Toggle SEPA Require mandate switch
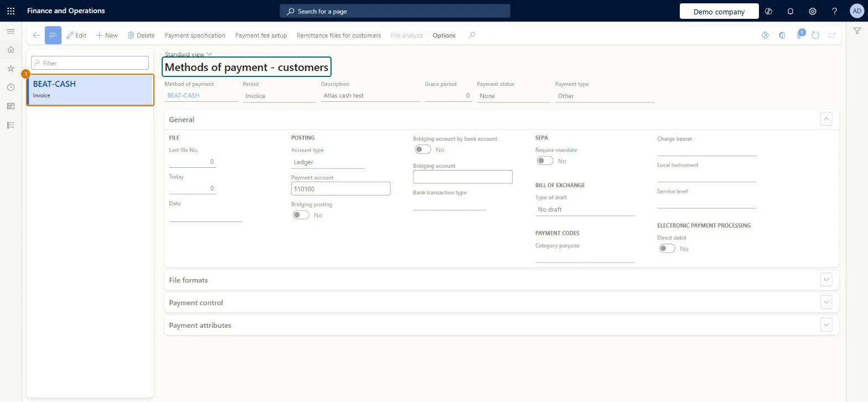 tap(545, 161)
